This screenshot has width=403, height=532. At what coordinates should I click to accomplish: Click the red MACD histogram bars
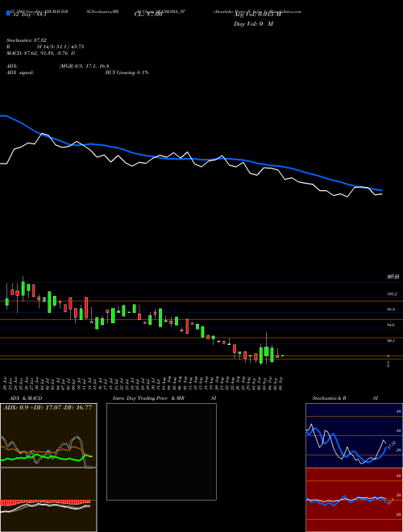[45, 502]
